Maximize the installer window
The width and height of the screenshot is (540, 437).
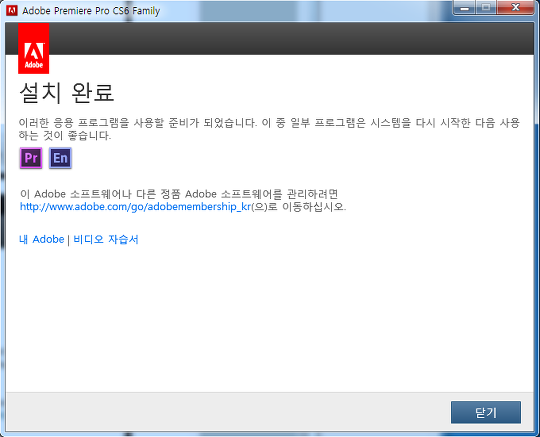click(x=486, y=8)
